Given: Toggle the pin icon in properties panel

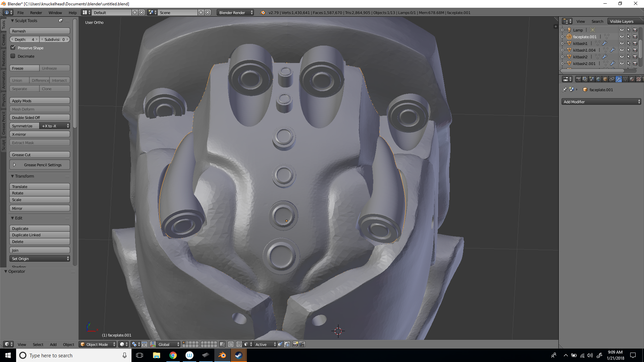Looking at the screenshot, I should [565, 89].
